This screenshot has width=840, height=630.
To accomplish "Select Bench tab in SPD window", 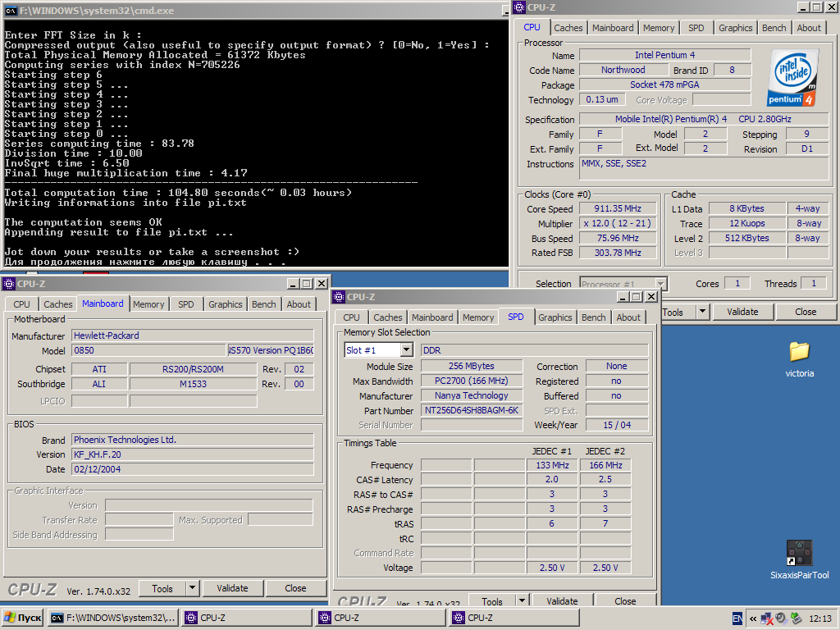I will click(x=594, y=317).
